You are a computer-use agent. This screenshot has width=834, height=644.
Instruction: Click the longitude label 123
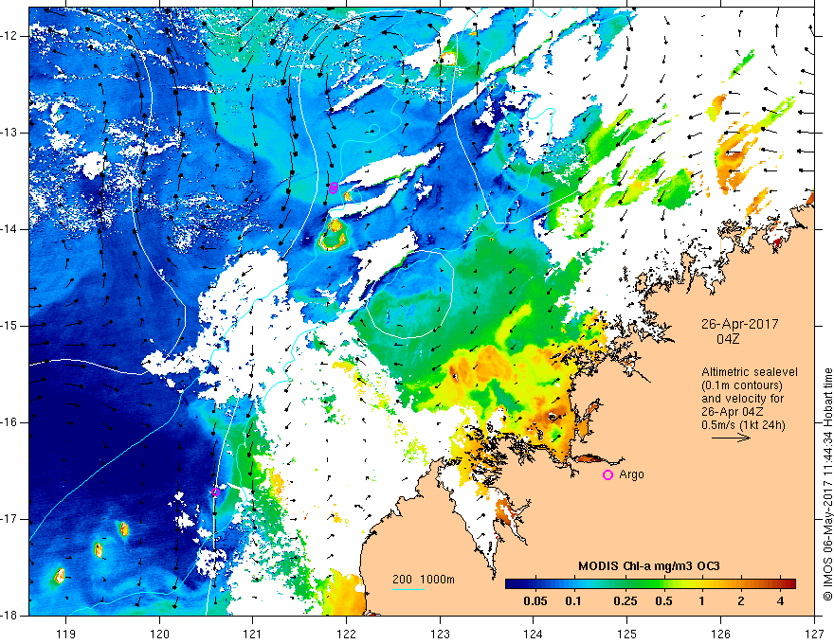click(440, 634)
